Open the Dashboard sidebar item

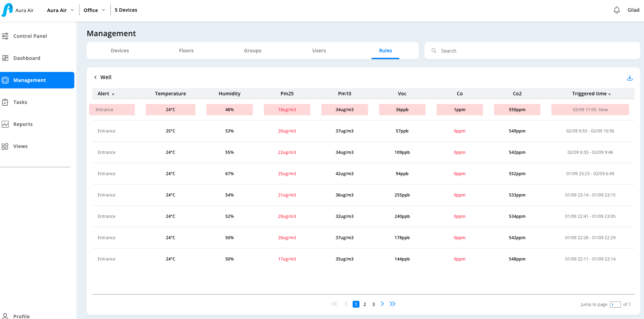tap(26, 58)
